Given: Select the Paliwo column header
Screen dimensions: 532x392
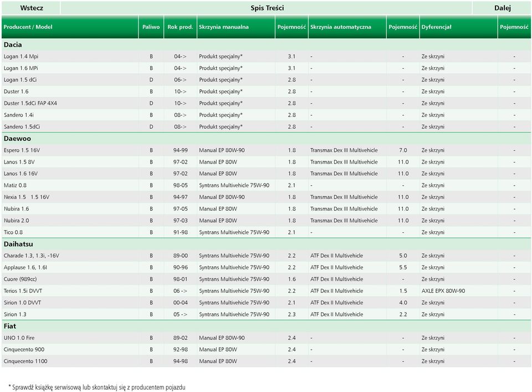Looking at the screenshot, I should (151, 27).
